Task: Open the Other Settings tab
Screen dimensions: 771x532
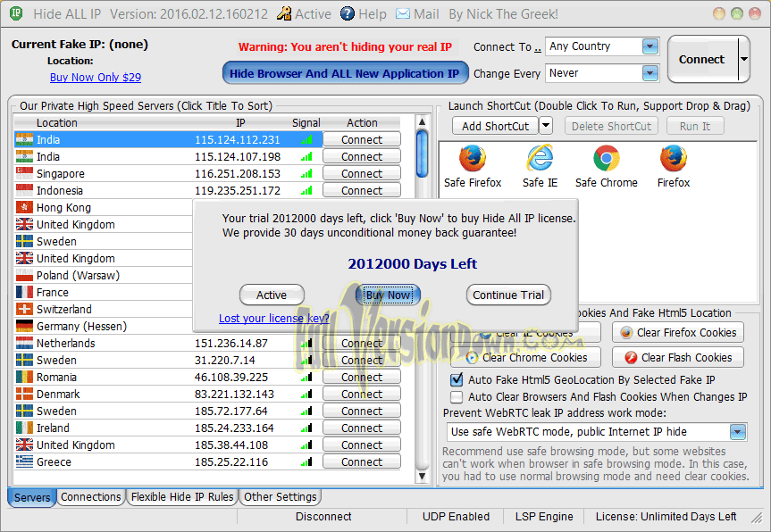Action: tap(281, 497)
